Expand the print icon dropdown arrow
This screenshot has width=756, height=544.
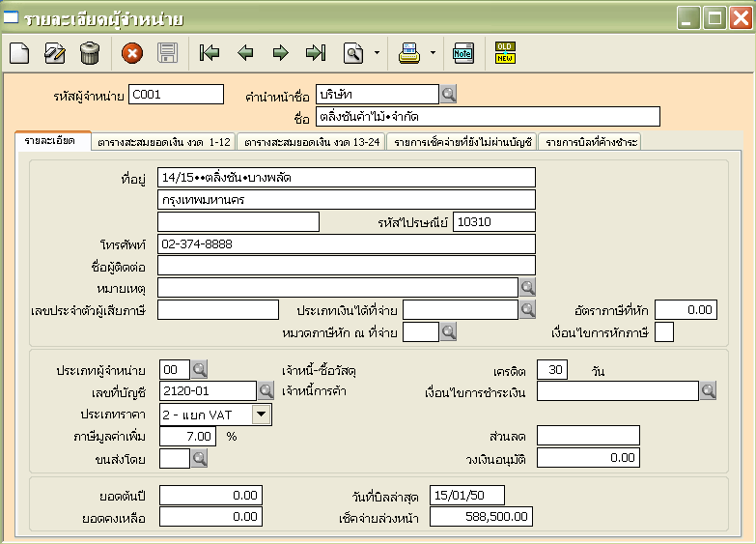[x=433, y=54]
